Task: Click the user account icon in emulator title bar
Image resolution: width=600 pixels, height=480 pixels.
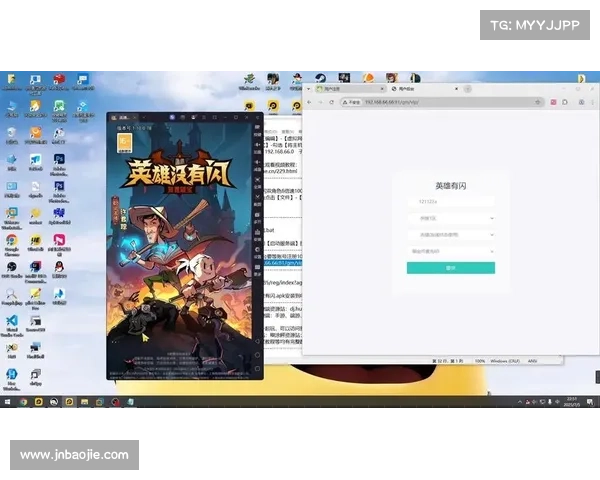Action: tap(193, 118)
